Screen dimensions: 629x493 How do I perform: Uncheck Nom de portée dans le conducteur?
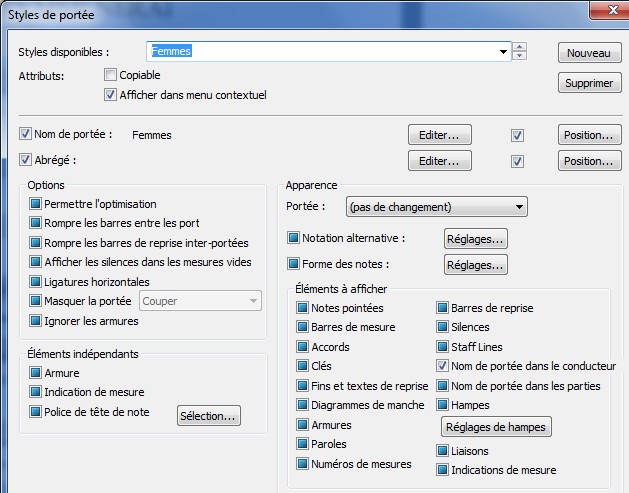click(x=443, y=366)
